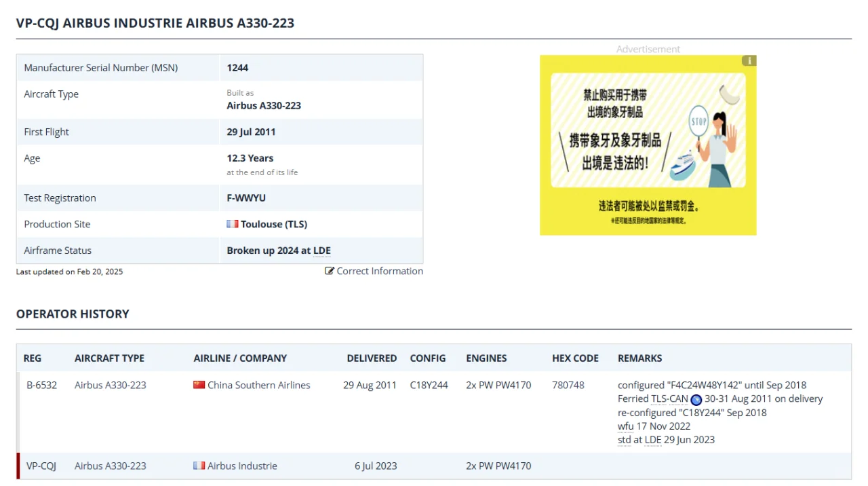Viewport: 868px width, 486px height.
Task: Click 2x PW PW4170 in VP-CQJ row
Action: click(498, 466)
